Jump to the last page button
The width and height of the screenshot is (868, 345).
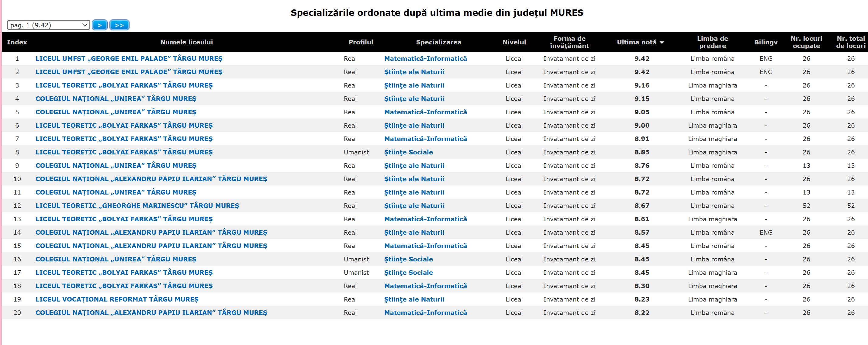click(119, 25)
